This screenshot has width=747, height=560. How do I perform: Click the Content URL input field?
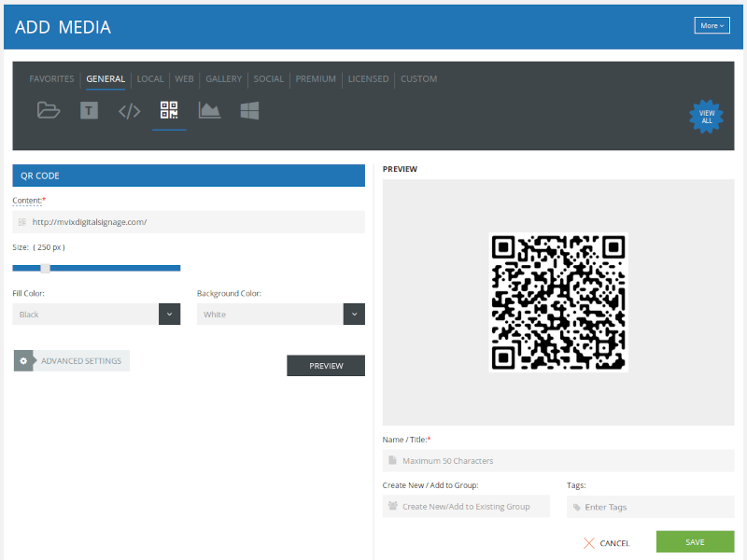click(x=189, y=222)
